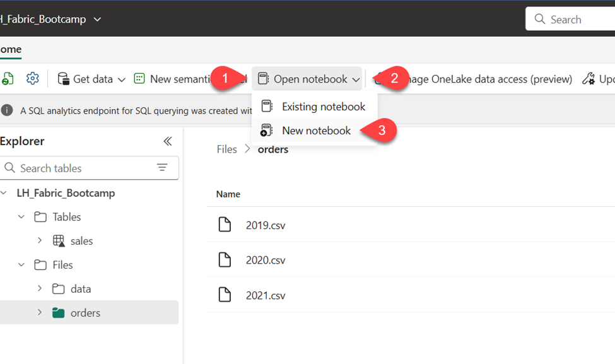Click magnifier icon in Search tables box
The width and height of the screenshot is (615, 364).
[x=10, y=167]
